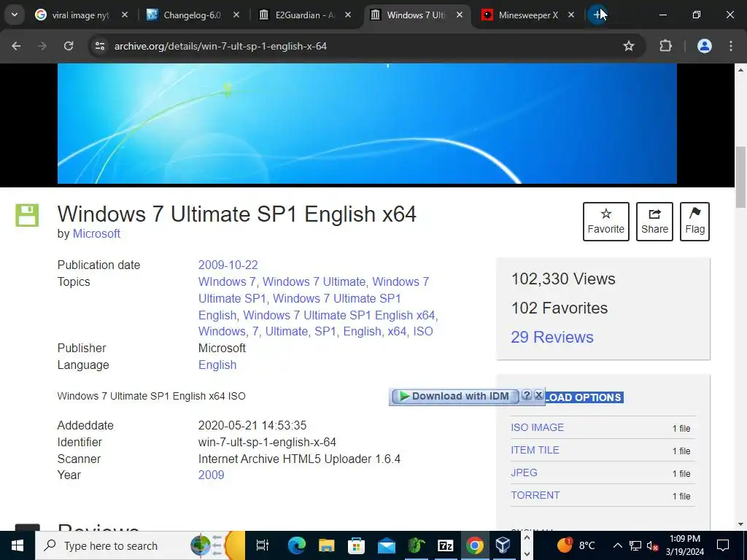Click Download with IDM button
The image size is (747, 560).
point(454,396)
